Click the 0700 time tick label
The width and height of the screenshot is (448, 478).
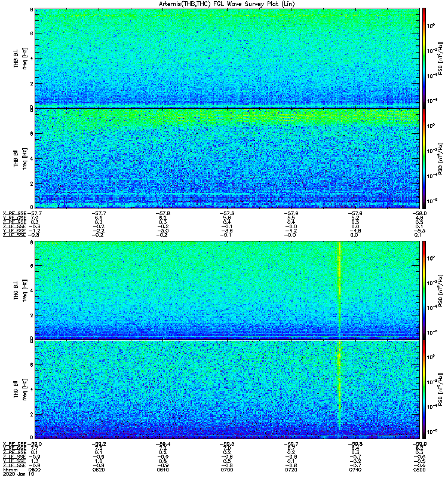coord(227,470)
